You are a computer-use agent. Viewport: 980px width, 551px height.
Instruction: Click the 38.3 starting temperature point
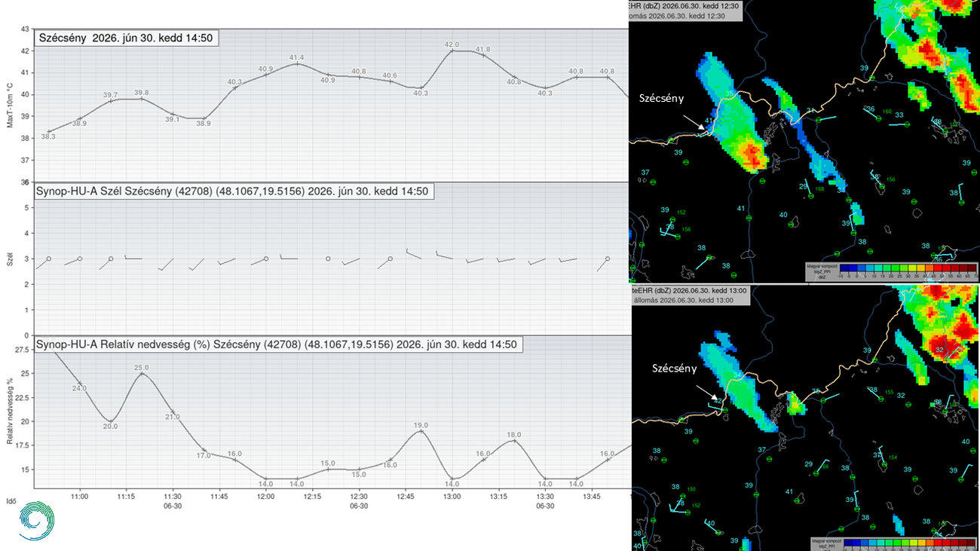click(x=49, y=131)
